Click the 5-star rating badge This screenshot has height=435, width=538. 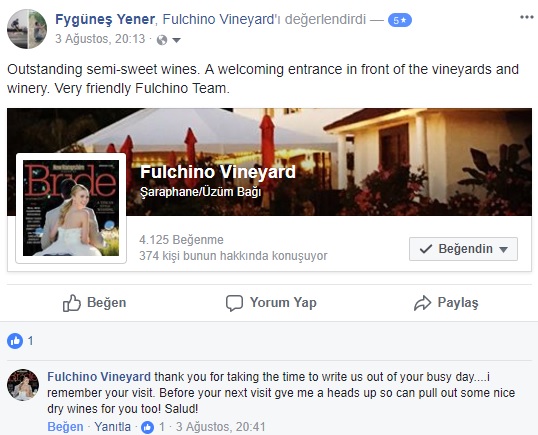click(x=400, y=20)
